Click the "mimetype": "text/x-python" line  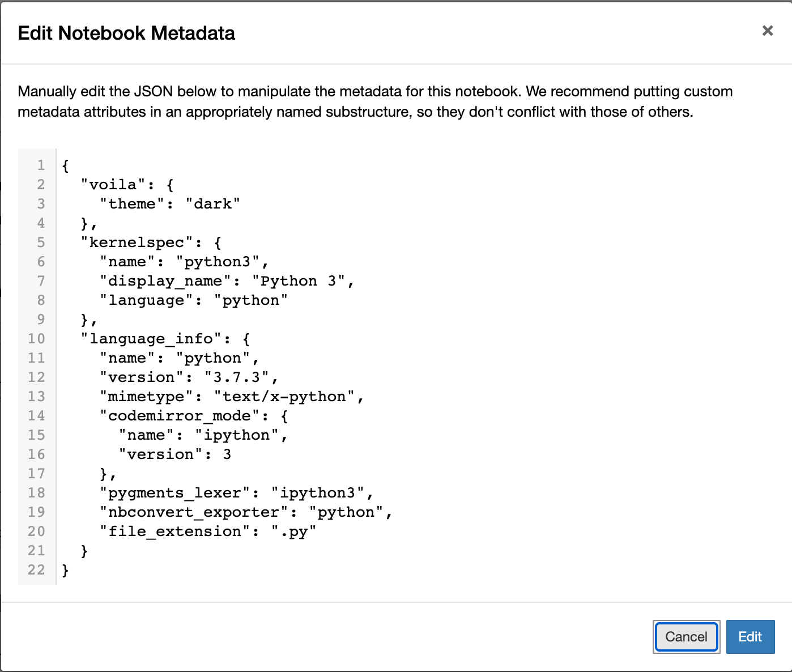tap(232, 397)
